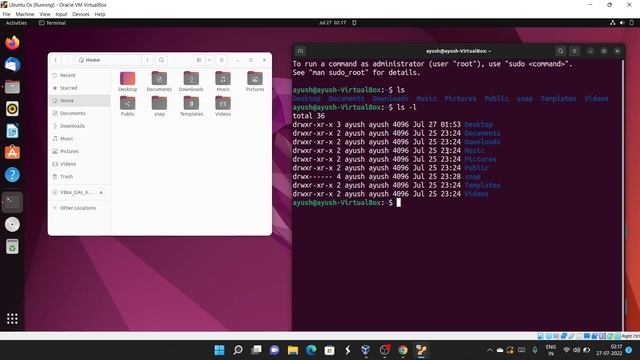Go forward in Files navigation
Screen dimensions: 640x360
coord(68,60)
